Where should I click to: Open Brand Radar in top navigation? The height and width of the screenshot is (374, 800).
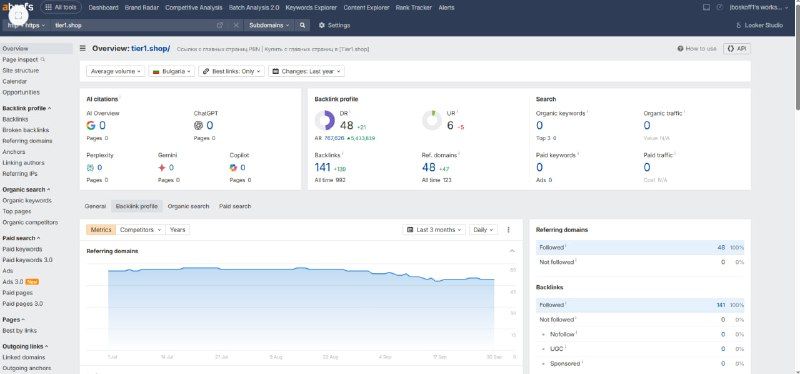pos(142,8)
